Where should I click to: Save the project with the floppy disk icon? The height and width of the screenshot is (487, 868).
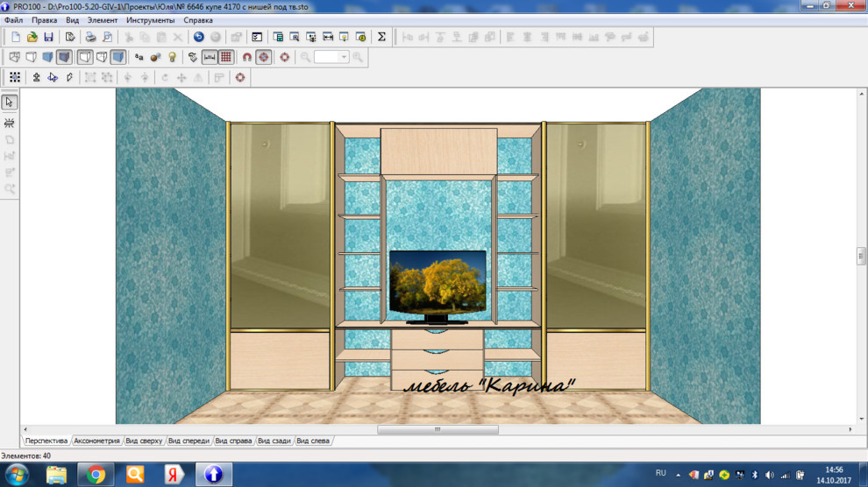48,37
